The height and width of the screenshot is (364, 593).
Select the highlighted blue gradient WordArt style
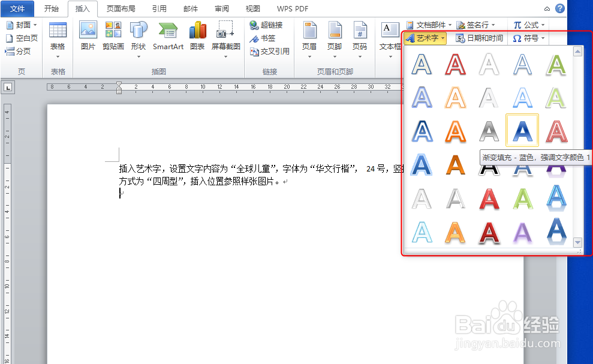[x=522, y=131]
